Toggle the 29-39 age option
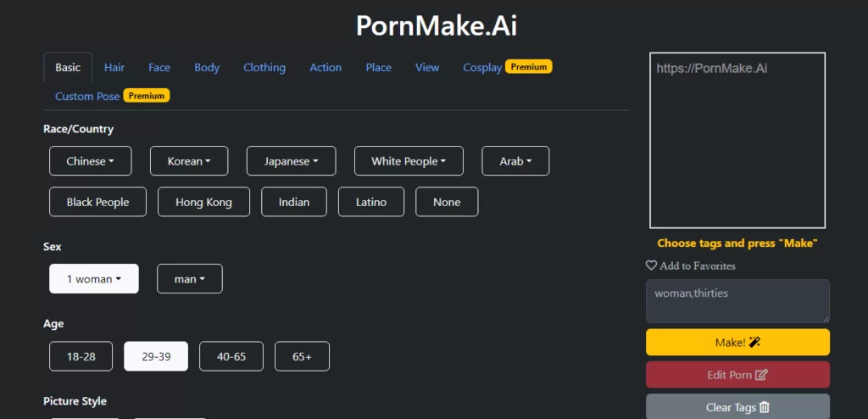 [x=156, y=356]
